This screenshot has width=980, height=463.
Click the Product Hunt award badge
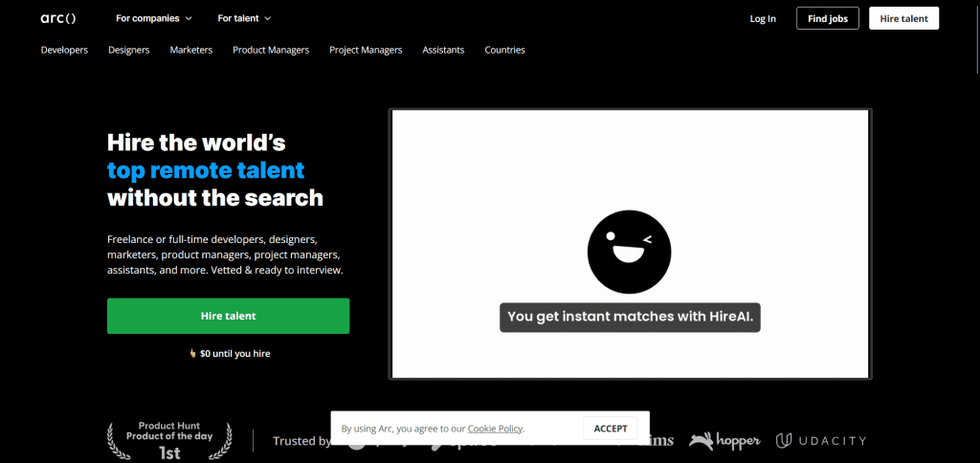click(x=169, y=439)
